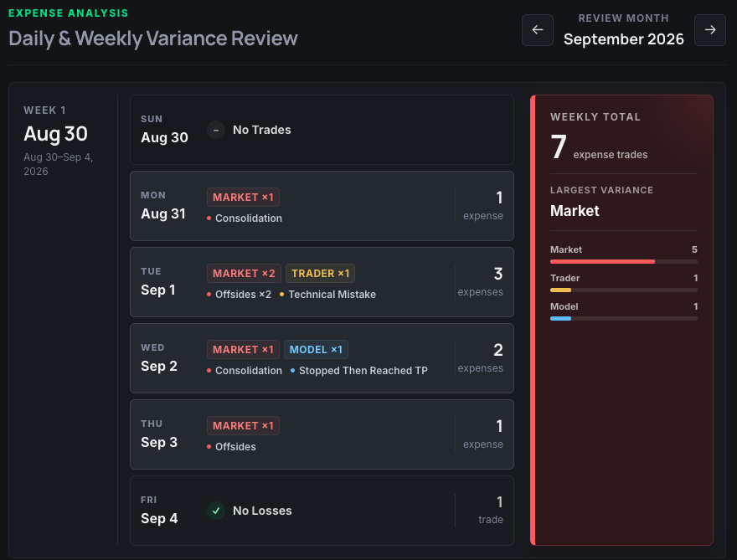Click the 1 expense count on Thursday
This screenshot has width=737, height=560.
(x=483, y=434)
